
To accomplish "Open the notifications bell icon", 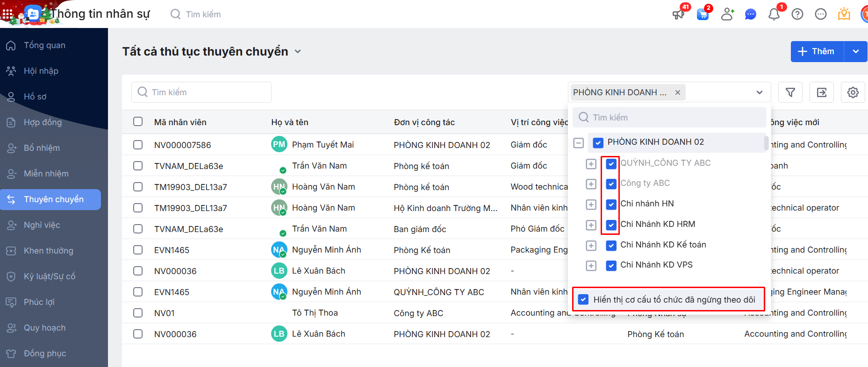I will pyautogui.click(x=774, y=14).
